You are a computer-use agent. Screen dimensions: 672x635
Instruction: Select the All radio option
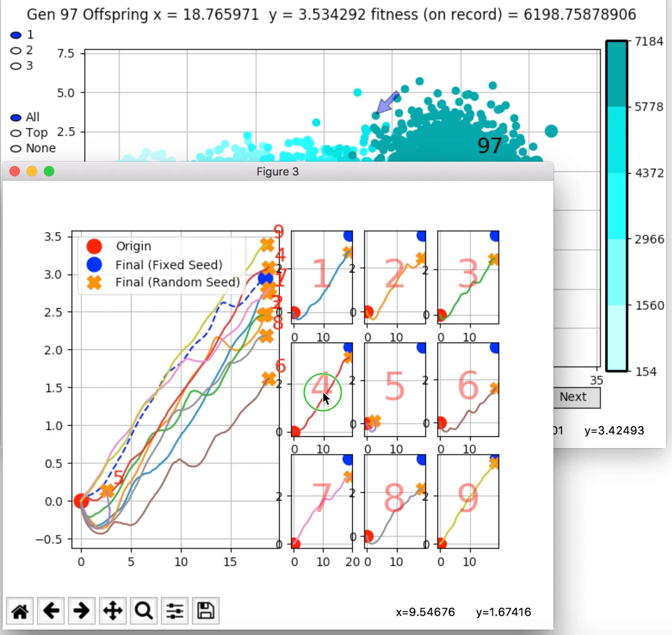[x=16, y=118]
